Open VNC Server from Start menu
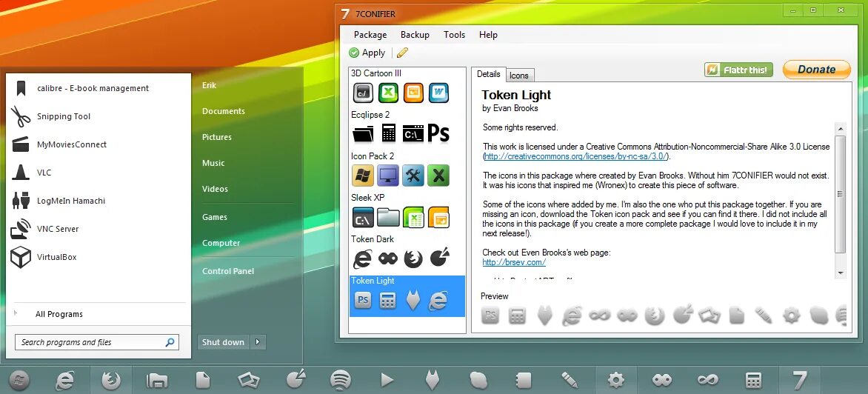Image resolution: width=868 pixels, height=394 pixels. pyautogui.click(x=99, y=229)
